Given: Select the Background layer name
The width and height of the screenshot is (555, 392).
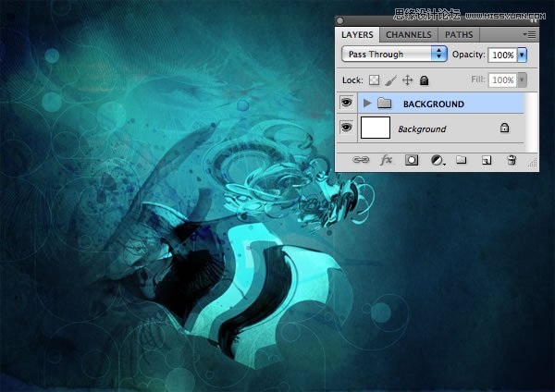Looking at the screenshot, I should [x=422, y=129].
